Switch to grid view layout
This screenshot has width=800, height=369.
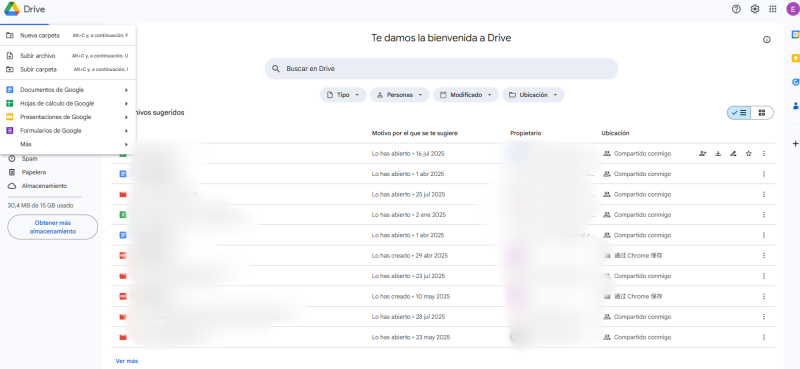tap(762, 113)
